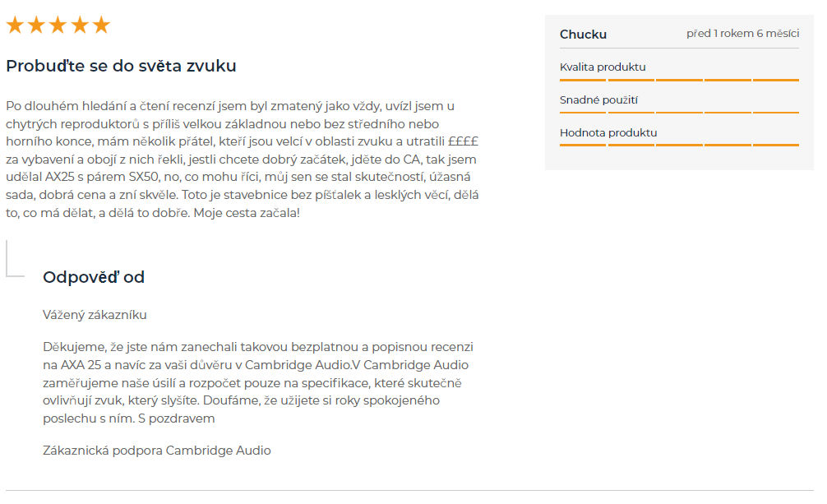The width and height of the screenshot is (827, 504).
Task: Click the third orange rating star
Action: click(58, 25)
